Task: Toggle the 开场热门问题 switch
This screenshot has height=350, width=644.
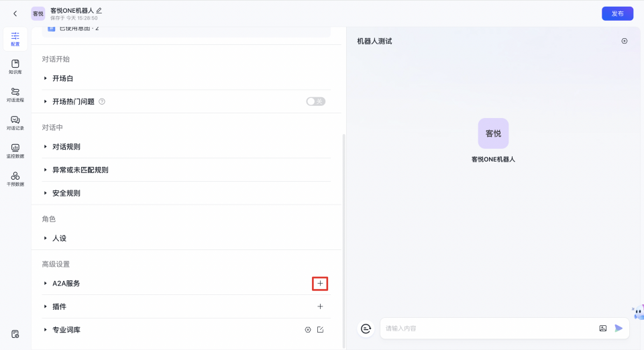Action: tap(315, 101)
